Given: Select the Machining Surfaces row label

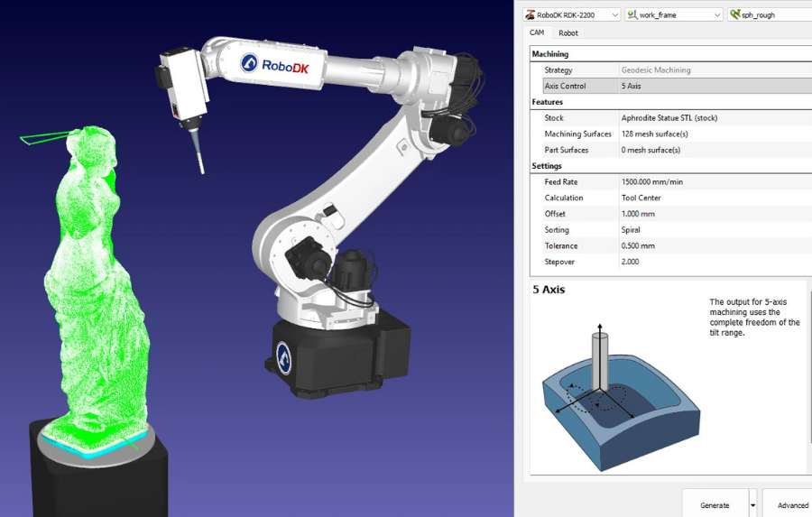Looking at the screenshot, I should (578, 134).
